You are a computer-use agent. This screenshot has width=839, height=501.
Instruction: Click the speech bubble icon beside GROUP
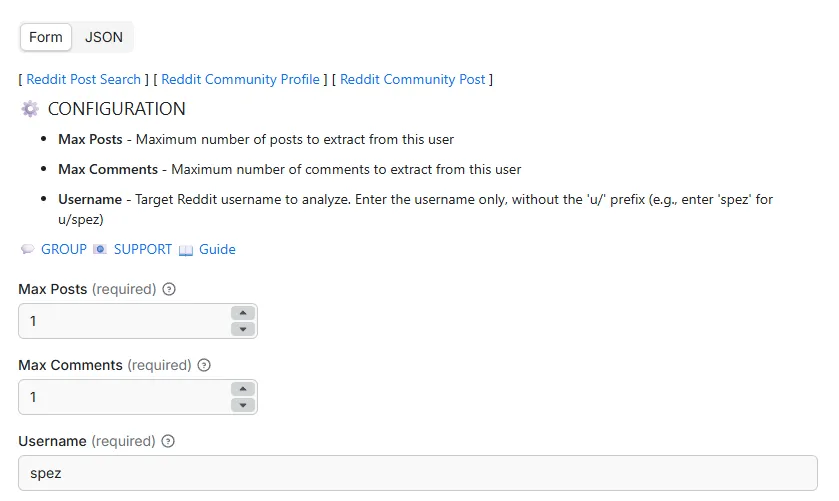tap(27, 249)
